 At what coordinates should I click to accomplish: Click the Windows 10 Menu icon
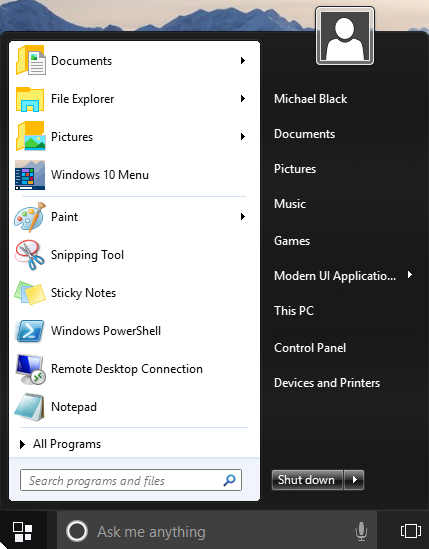pyautogui.click(x=30, y=175)
